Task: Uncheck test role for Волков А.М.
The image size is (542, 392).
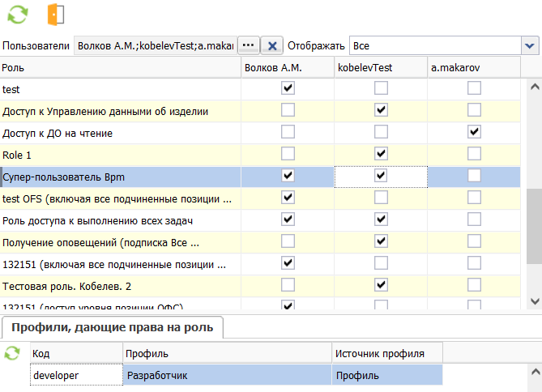Action: tap(288, 88)
